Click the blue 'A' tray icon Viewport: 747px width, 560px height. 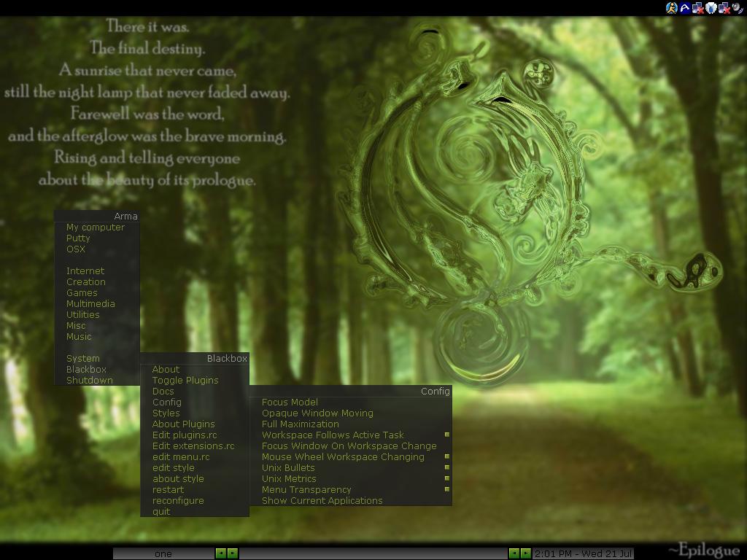(x=685, y=8)
